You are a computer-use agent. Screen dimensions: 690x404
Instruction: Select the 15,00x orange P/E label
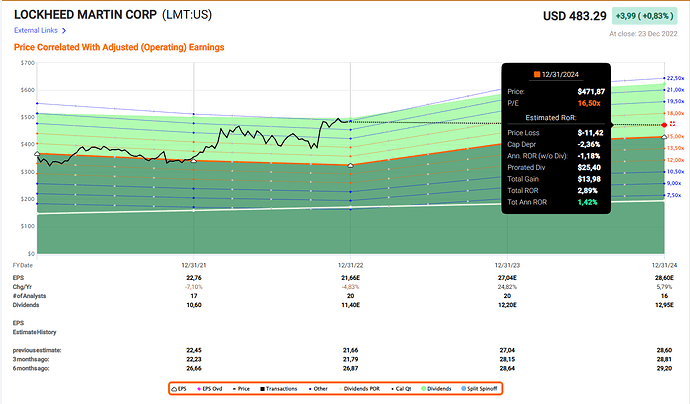[675, 136]
